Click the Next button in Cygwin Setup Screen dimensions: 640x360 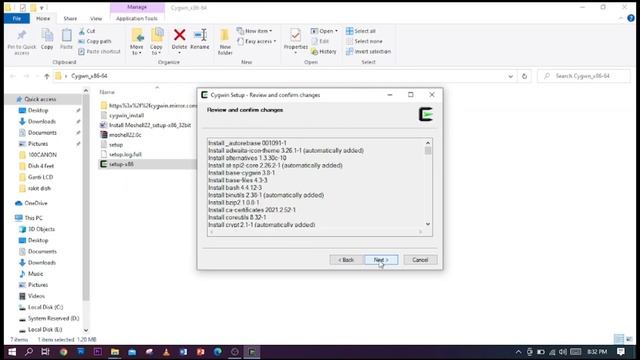(x=381, y=260)
